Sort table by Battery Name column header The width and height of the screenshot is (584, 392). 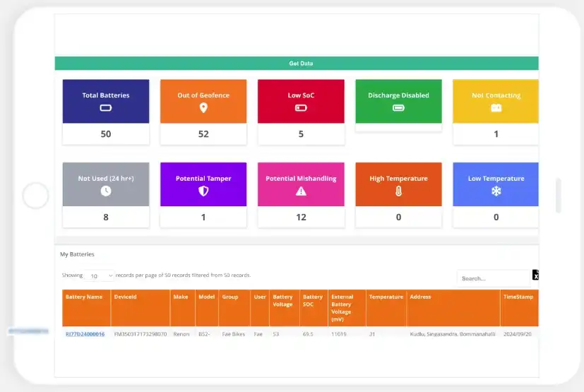click(x=85, y=297)
